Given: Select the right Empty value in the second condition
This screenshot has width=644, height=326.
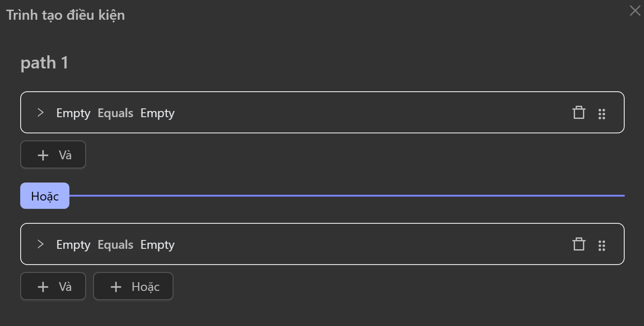Looking at the screenshot, I should [x=157, y=245].
